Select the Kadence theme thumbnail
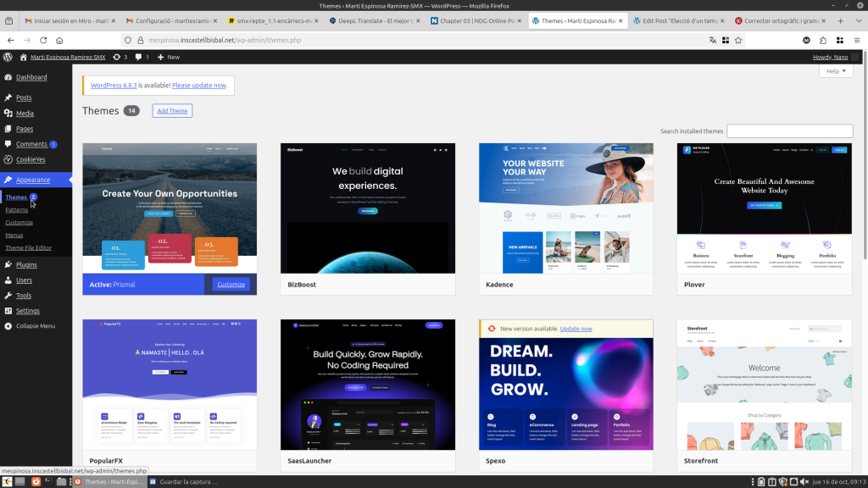This screenshot has width=868, height=488. 565,208
